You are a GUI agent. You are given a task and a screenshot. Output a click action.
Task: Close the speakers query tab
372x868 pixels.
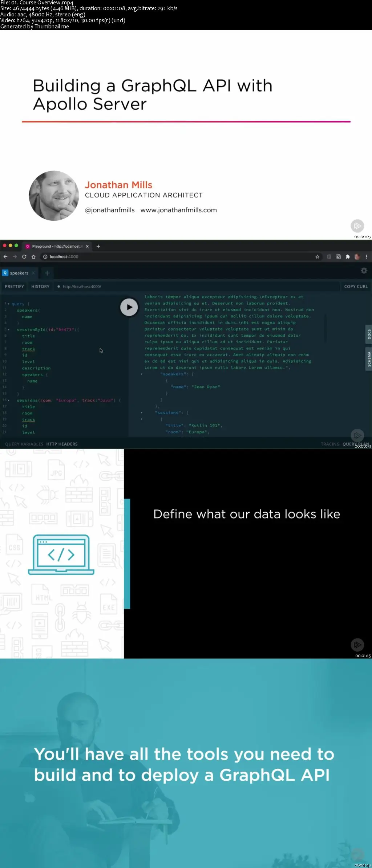[33, 273]
